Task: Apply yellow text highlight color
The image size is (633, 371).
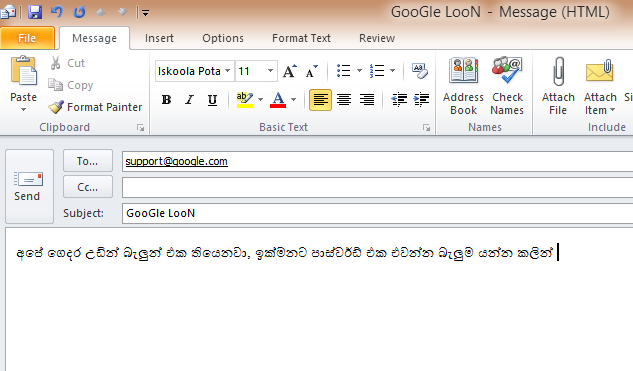Action: (x=245, y=100)
